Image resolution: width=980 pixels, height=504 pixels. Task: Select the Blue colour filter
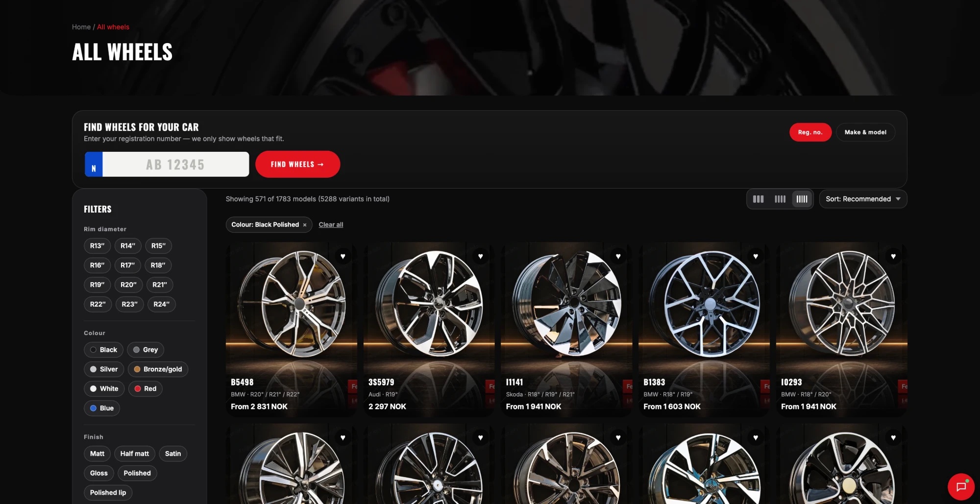(102, 408)
